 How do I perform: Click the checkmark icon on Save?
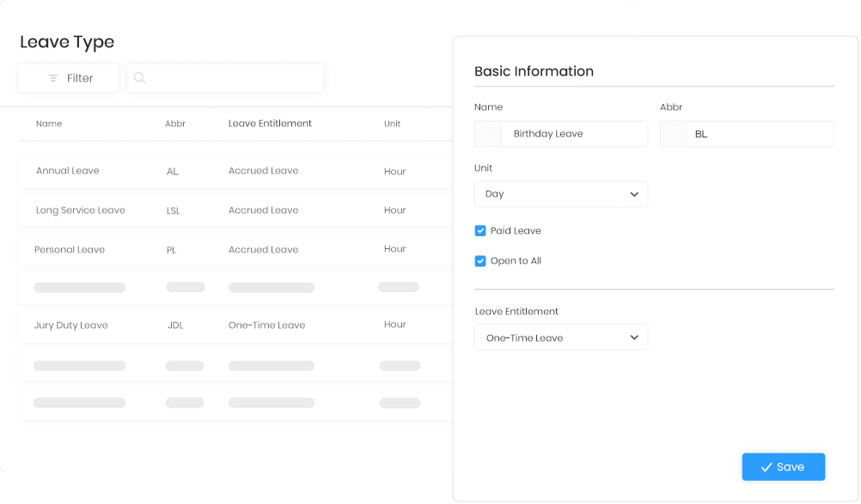pos(766,467)
